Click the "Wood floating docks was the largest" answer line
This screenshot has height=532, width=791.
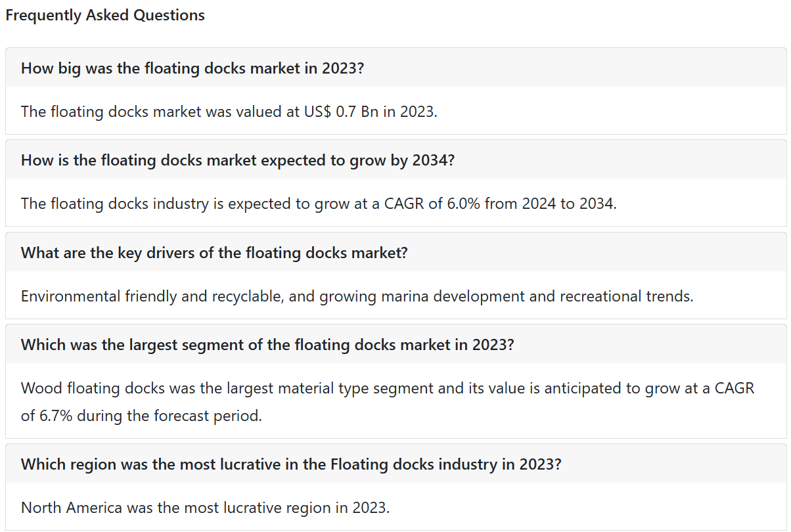[x=388, y=388]
